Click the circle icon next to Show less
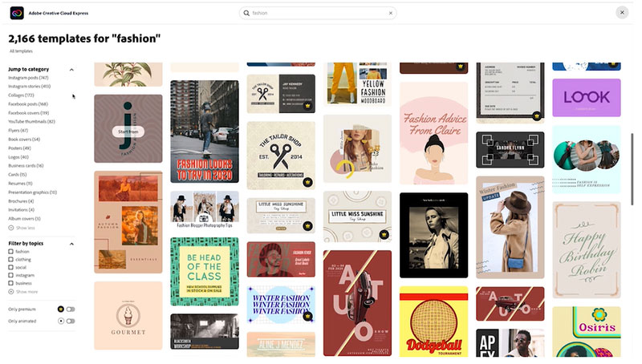The image size is (642, 364). pyautogui.click(x=11, y=229)
